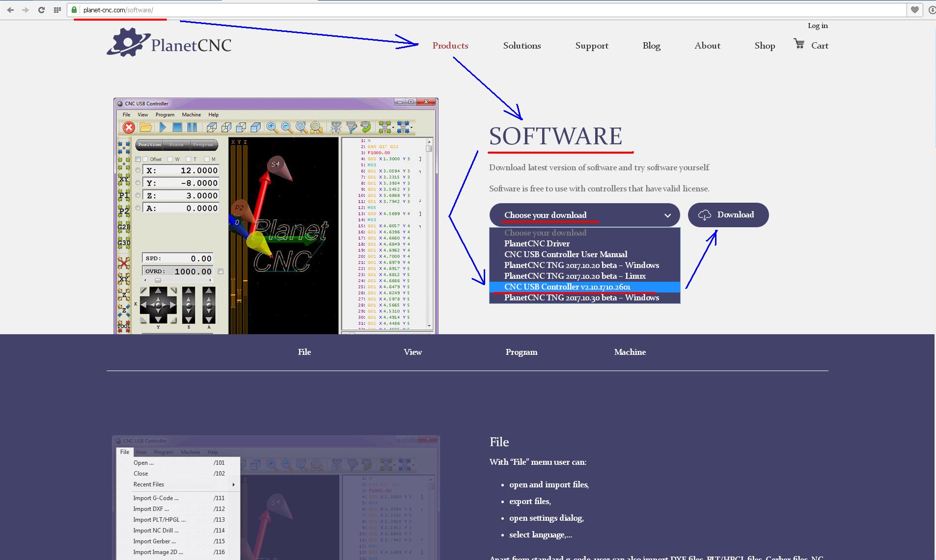Open the Blog page
The width and height of the screenshot is (936, 560).
(652, 46)
